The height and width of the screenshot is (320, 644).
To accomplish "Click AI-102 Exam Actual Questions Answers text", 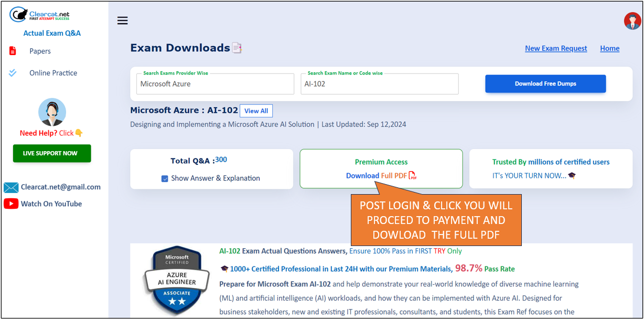I will point(283,251).
